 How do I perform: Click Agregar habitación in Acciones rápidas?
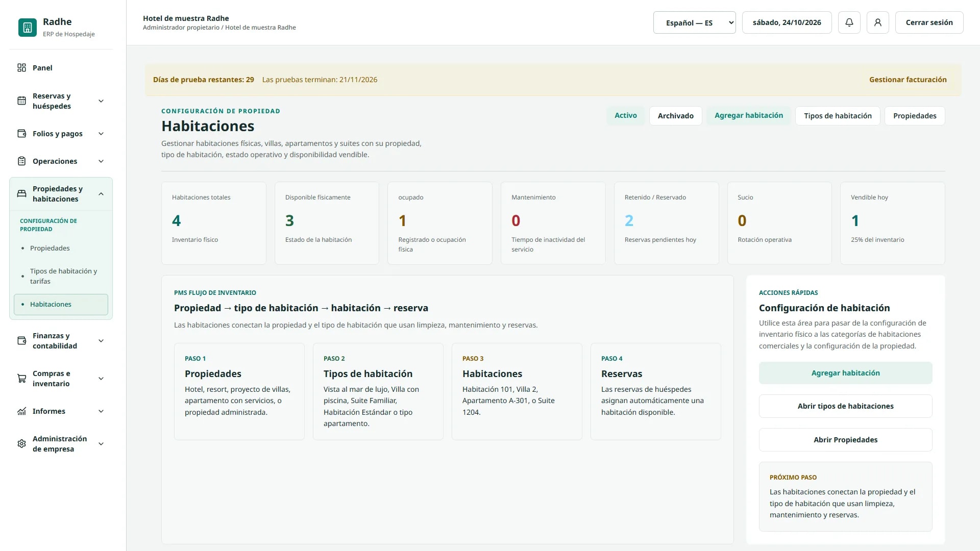pyautogui.click(x=845, y=373)
